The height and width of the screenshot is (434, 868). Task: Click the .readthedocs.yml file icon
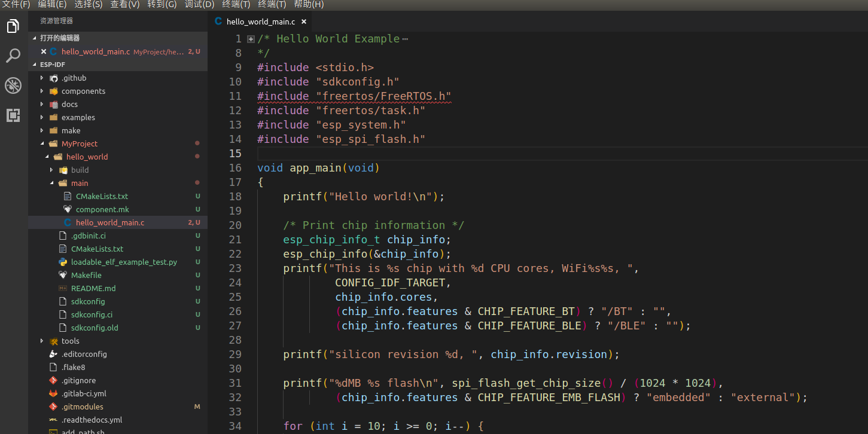click(53, 420)
